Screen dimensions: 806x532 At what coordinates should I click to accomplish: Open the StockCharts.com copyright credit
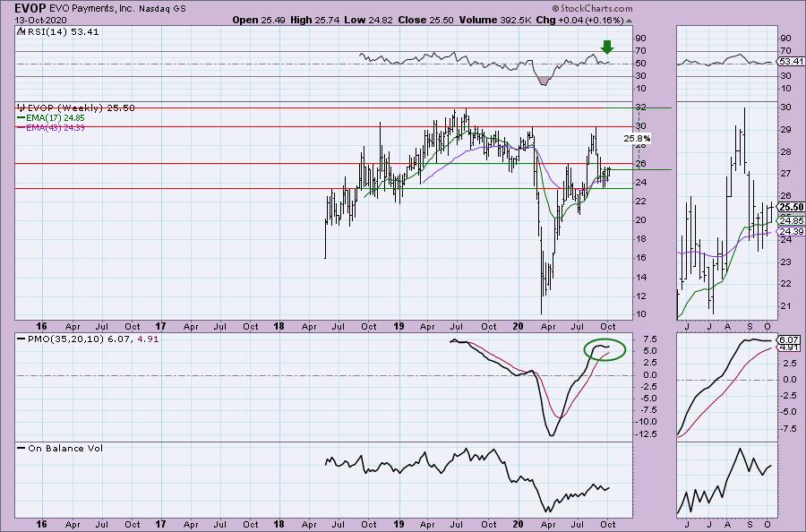click(592, 8)
